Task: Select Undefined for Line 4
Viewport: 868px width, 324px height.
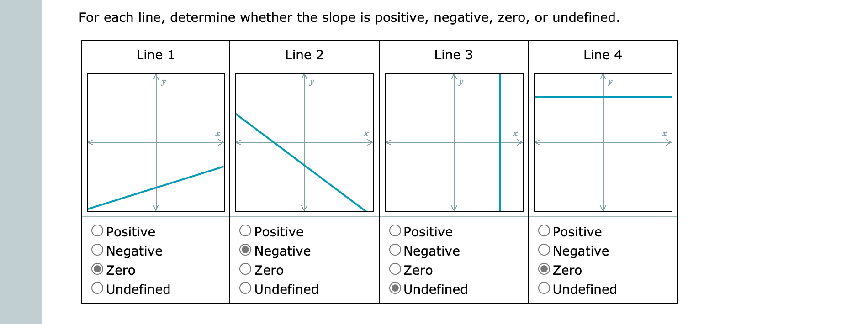Action: click(544, 288)
